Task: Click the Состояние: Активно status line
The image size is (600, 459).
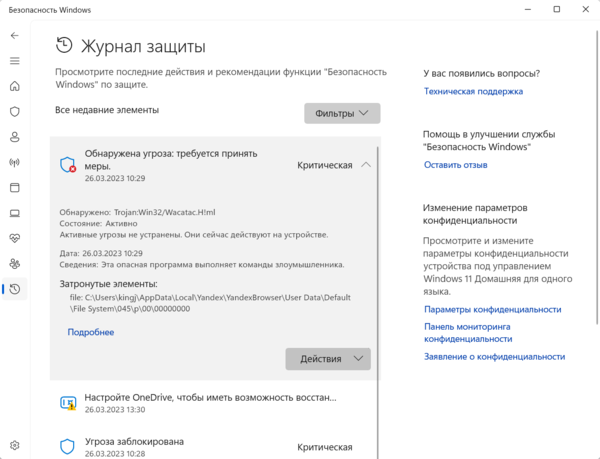Action: pyautogui.click(x=98, y=223)
